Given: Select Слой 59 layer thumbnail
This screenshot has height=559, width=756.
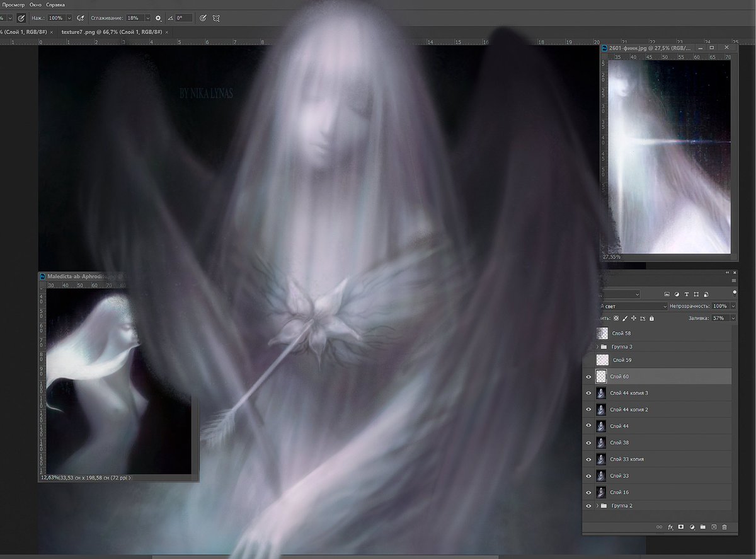Looking at the screenshot, I should (x=602, y=360).
